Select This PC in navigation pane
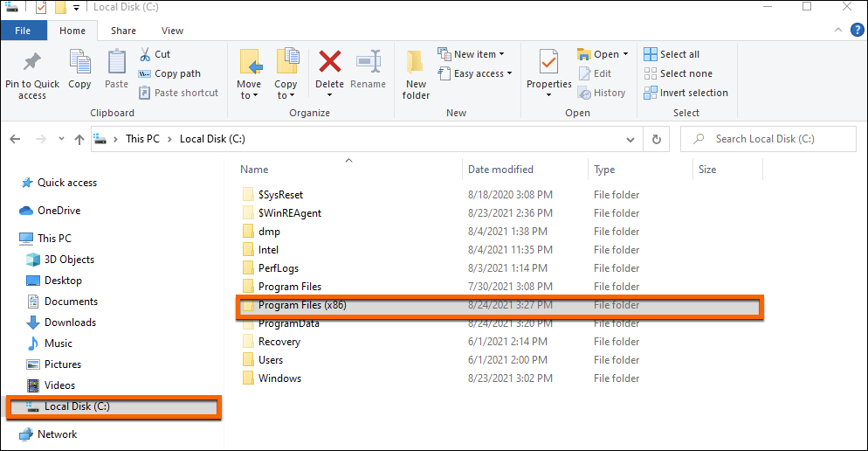 [45, 239]
